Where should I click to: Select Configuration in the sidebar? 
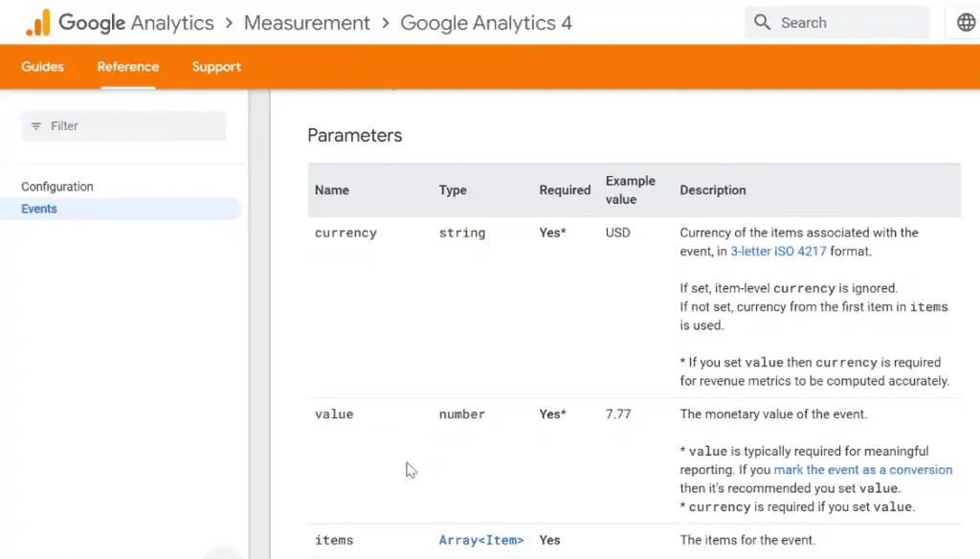tap(57, 187)
